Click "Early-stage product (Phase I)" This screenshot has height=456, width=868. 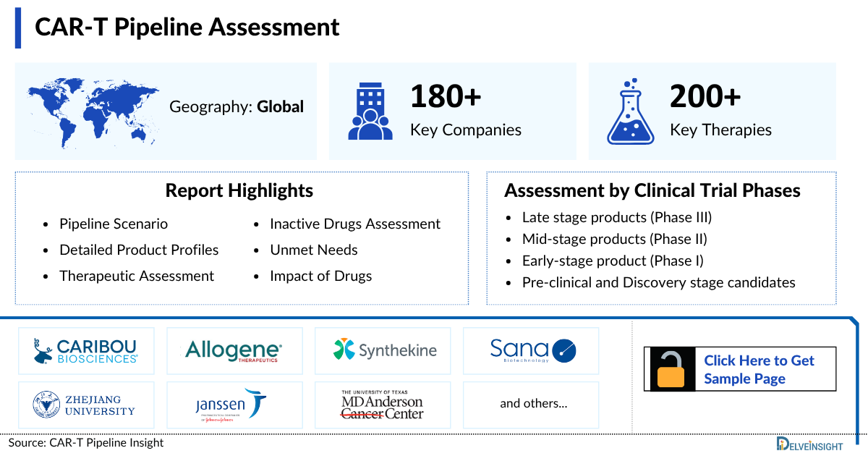tap(613, 261)
